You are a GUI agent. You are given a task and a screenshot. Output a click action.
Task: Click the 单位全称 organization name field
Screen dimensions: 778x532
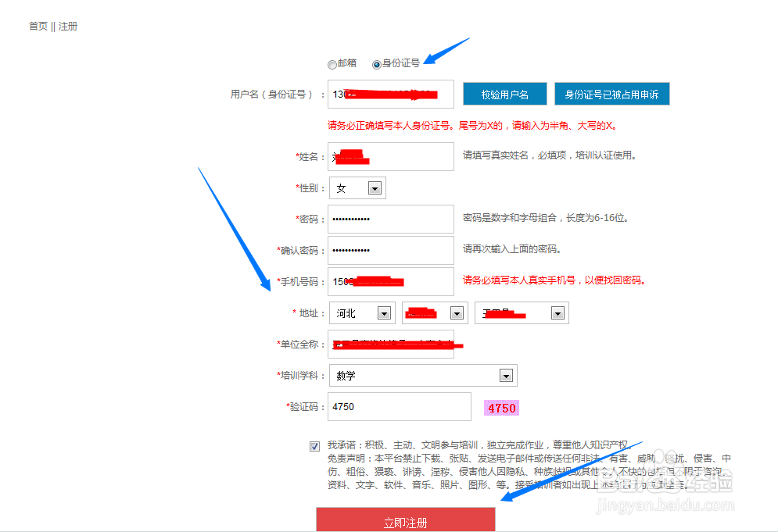point(390,344)
